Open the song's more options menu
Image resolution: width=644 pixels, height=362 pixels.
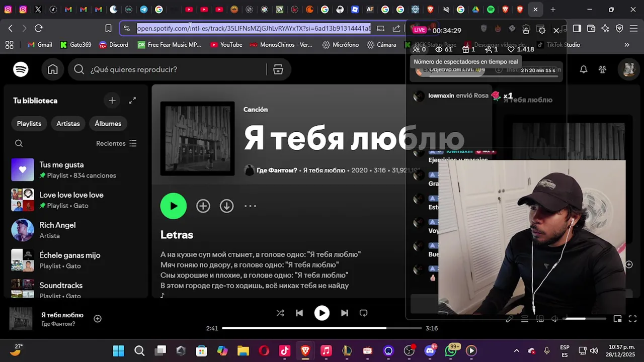pos(250,206)
